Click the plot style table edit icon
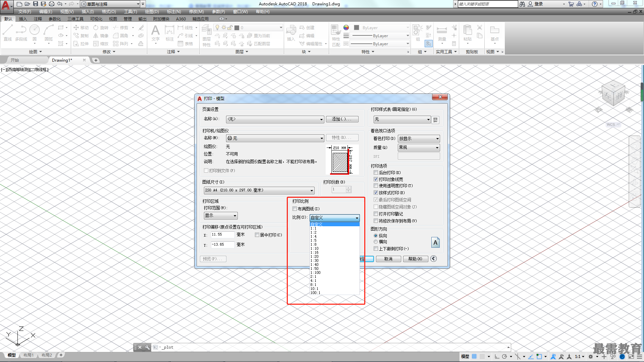This screenshot has width=644, height=362. [435, 120]
